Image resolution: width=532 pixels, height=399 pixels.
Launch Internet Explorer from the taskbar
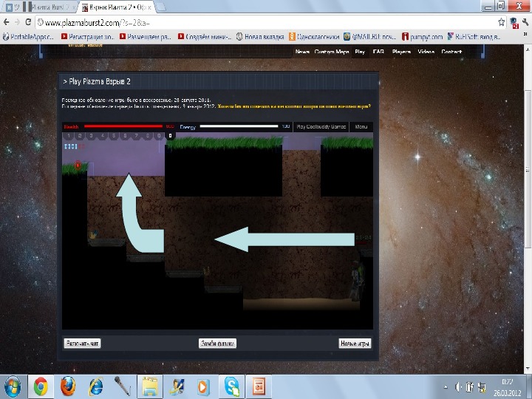pyautogui.click(x=96, y=386)
